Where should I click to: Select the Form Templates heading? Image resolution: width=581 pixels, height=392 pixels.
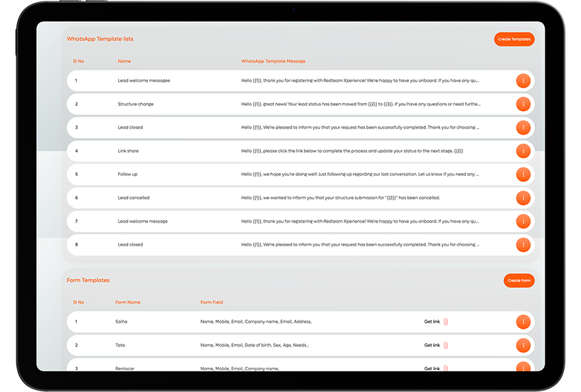tap(88, 280)
